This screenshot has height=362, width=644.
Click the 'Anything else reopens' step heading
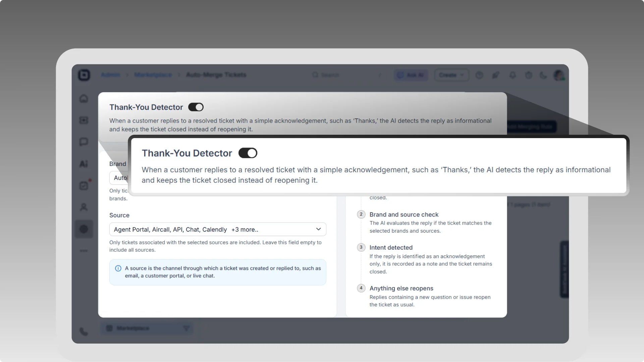pyautogui.click(x=401, y=288)
